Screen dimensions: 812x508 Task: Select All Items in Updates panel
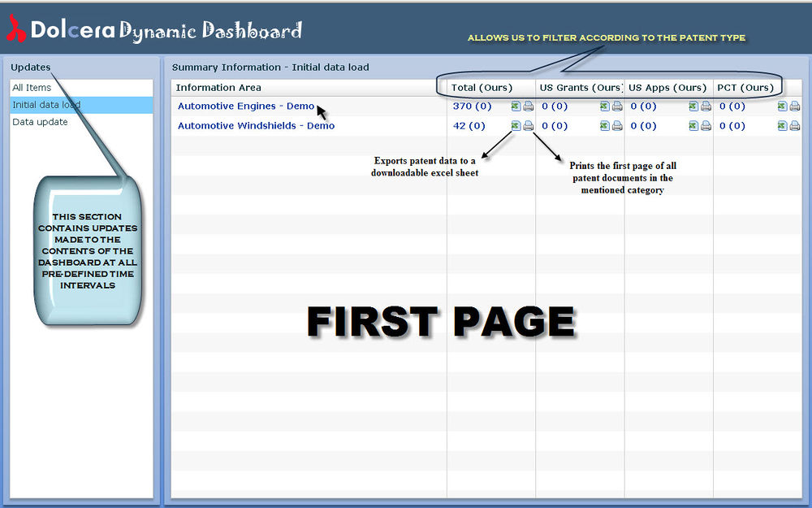point(32,88)
